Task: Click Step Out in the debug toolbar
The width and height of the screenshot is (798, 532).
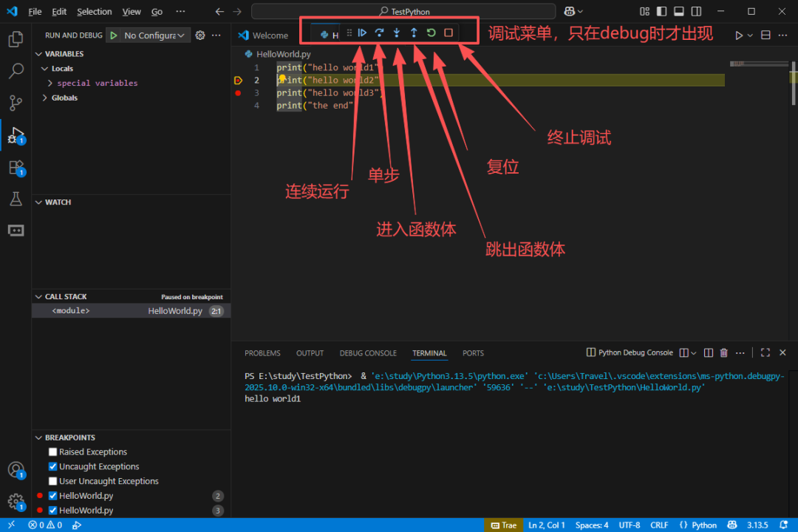Action: point(414,33)
